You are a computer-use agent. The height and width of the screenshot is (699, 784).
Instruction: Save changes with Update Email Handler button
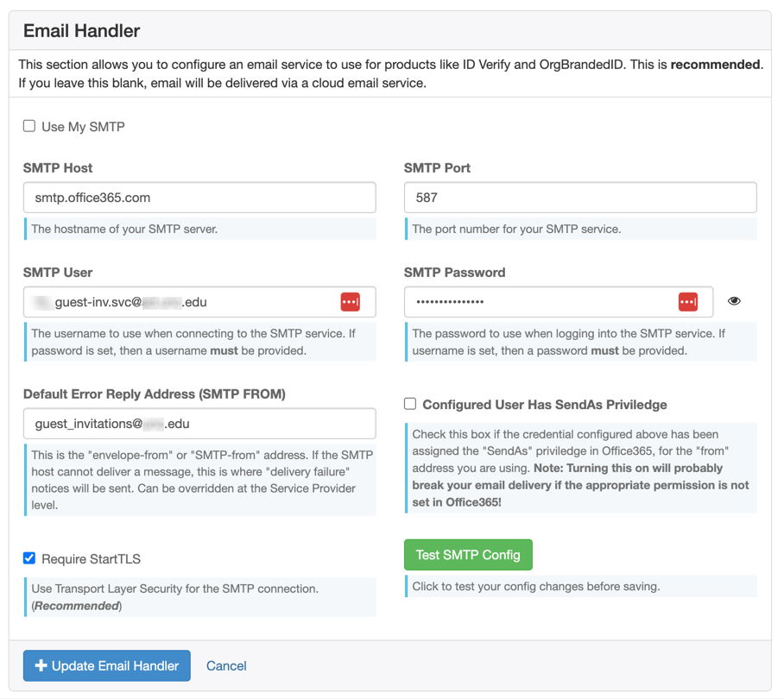tap(107, 666)
